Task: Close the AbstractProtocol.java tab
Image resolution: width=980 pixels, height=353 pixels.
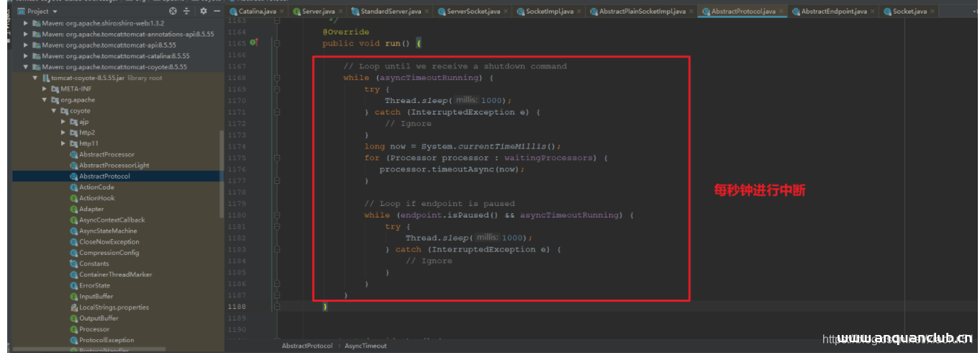Action: 781,12
